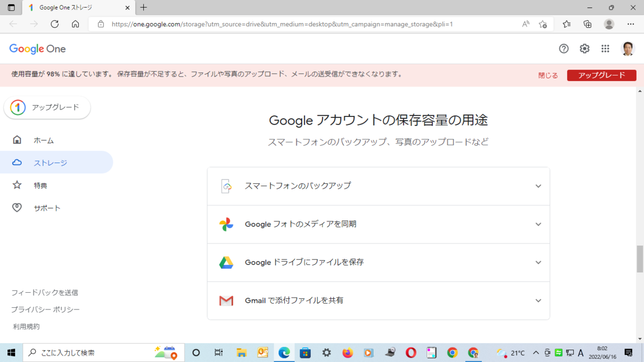The image size is (644, 362).
Task: Select ホーム in the sidebar
Action: click(56, 140)
